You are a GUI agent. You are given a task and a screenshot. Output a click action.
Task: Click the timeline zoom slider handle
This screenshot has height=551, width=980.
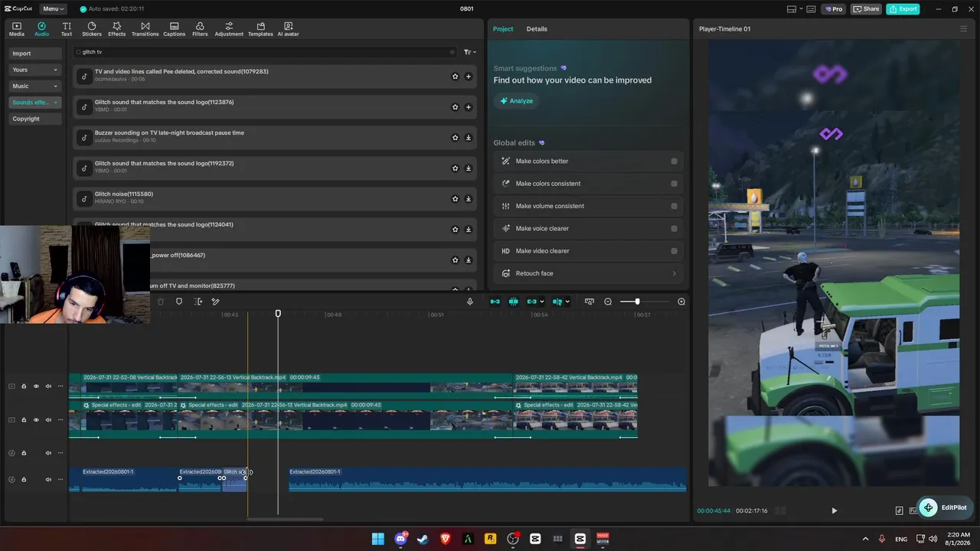(637, 302)
